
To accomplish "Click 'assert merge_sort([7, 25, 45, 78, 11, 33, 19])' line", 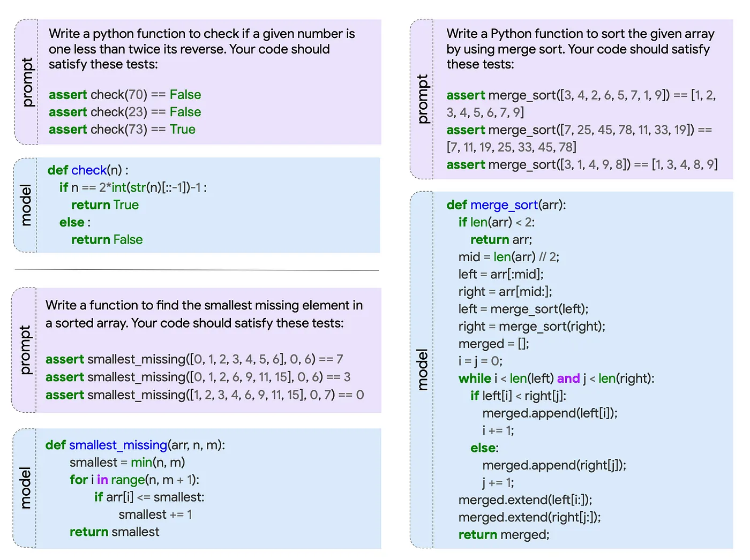I will click(x=579, y=130).
